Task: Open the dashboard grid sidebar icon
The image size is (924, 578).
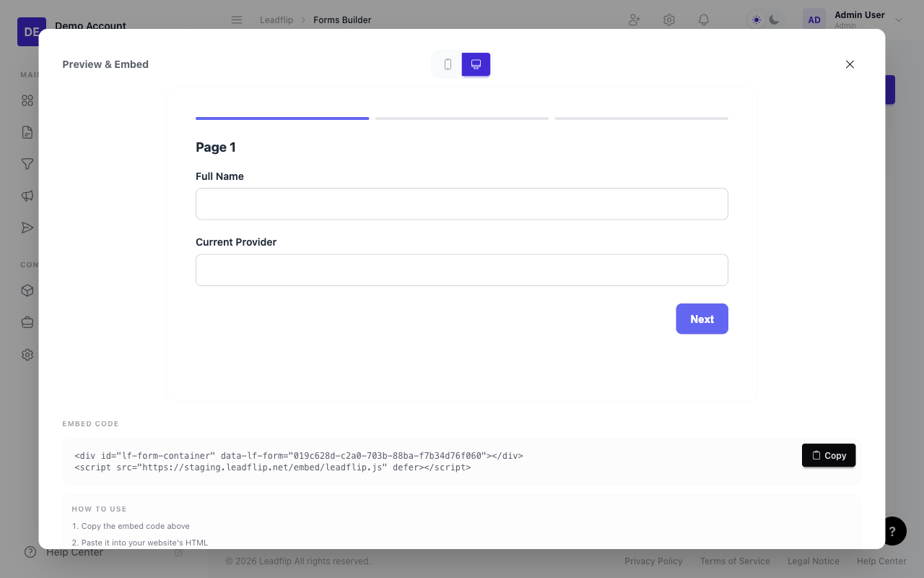Action: tap(27, 100)
